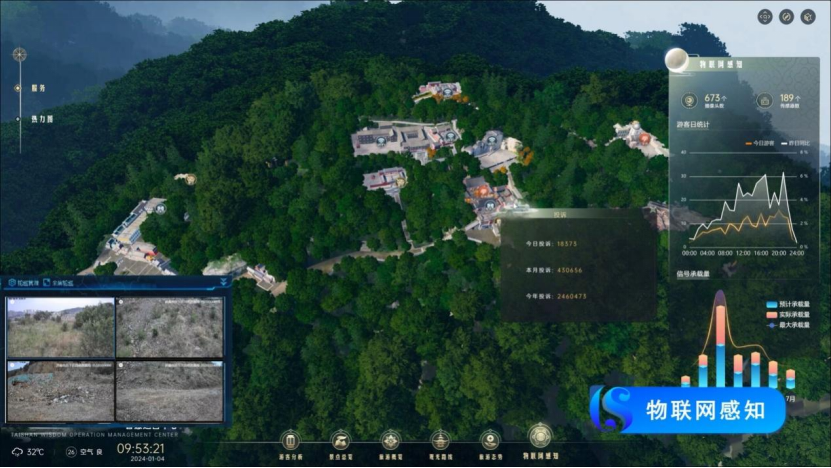
Task: Switch to the first video panel tab
Action: 23,283
